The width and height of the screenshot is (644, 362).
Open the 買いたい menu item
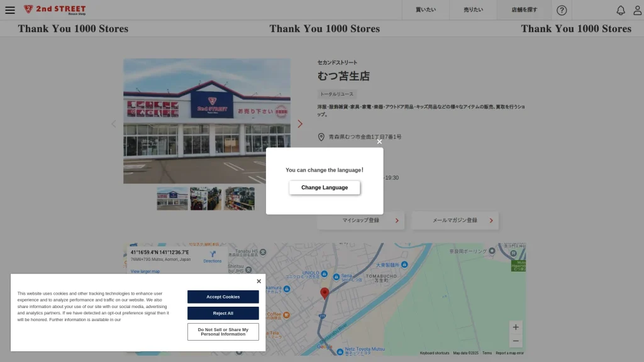click(x=426, y=10)
